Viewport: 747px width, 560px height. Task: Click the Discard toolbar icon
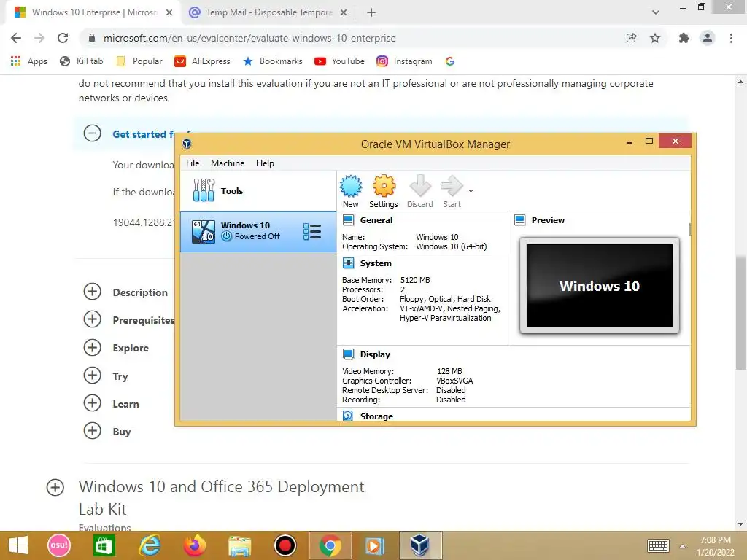click(x=420, y=186)
